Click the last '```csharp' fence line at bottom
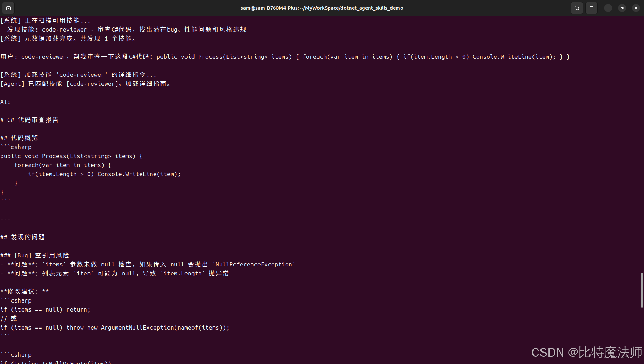 (16, 355)
